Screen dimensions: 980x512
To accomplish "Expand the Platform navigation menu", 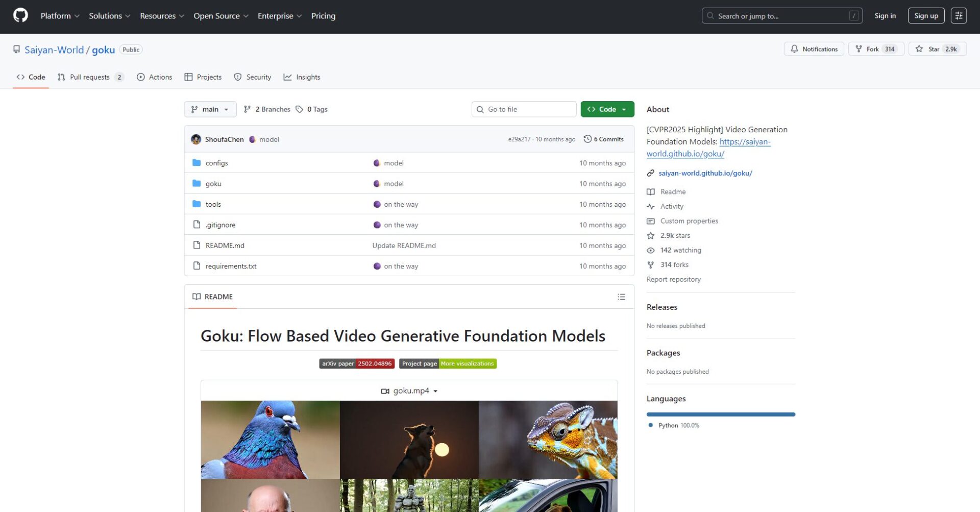I will (60, 16).
